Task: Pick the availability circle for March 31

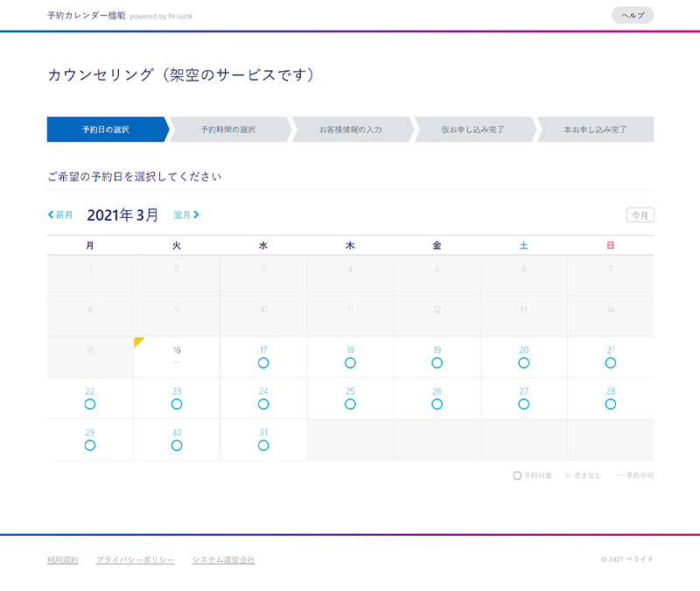Action: pyautogui.click(x=263, y=445)
